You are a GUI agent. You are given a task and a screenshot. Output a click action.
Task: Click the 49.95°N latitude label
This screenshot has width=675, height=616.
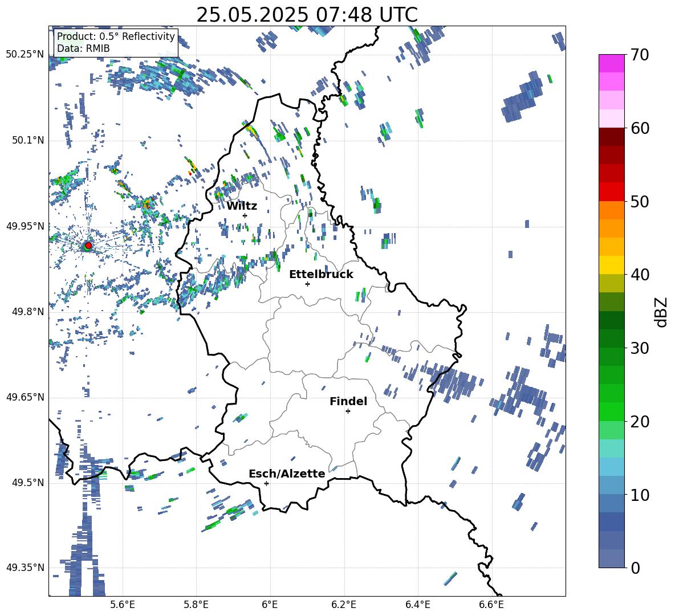[25, 226]
